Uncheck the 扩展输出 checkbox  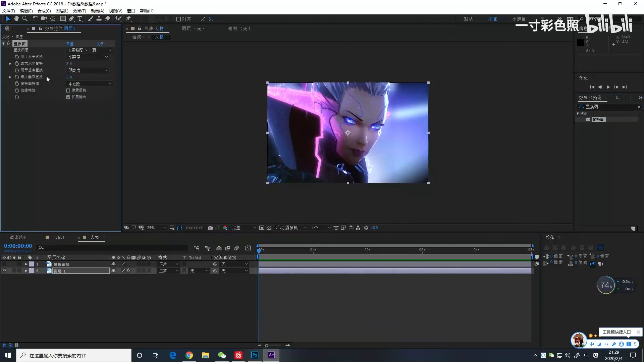68,97
